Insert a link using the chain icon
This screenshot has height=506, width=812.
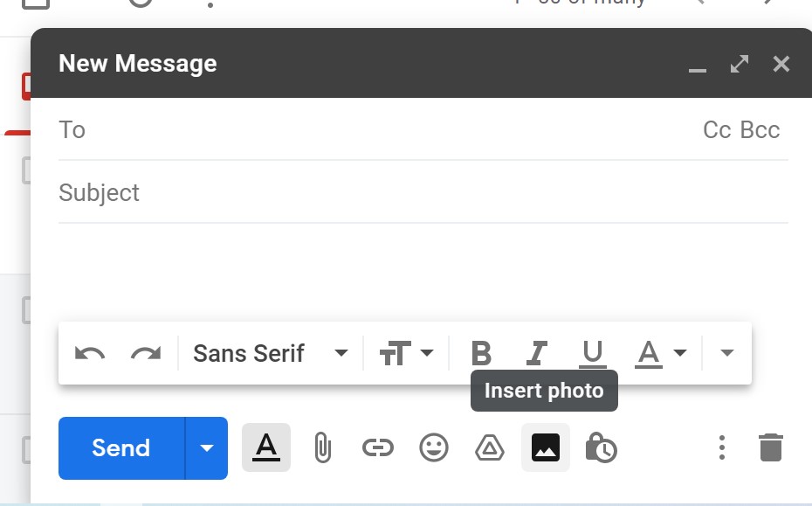click(x=377, y=448)
